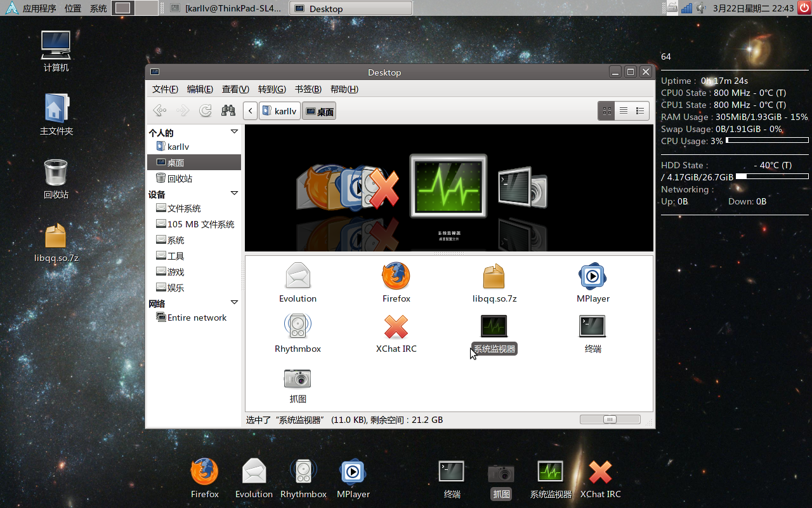Collapse the 个人的 sidebar section
This screenshot has width=812, height=508.
(x=234, y=132)
